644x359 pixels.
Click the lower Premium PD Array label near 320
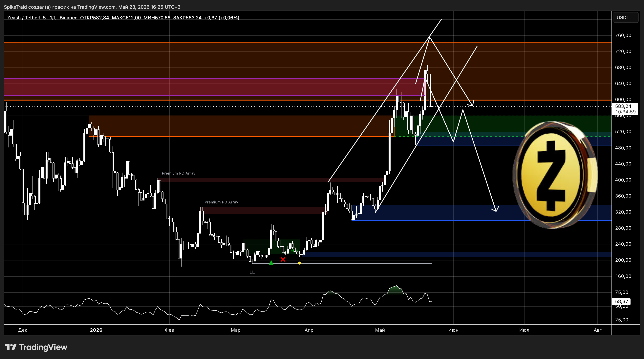221,202
